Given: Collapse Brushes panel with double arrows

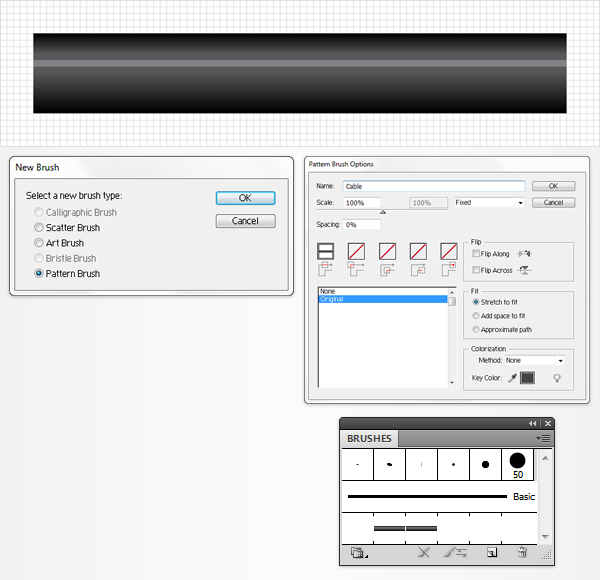Looking at the screenshot, I should pos(532,423).
